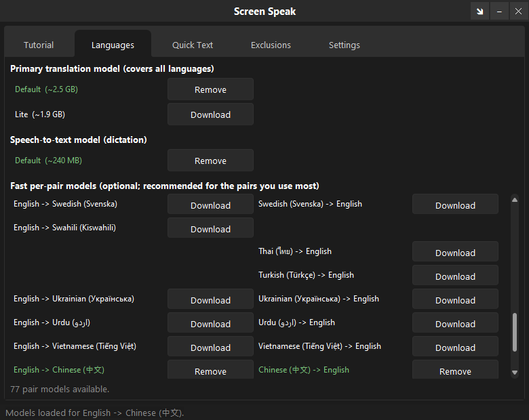The height and width of the screenshot is (420, 529).
Task: Click '77 pair models available.' text
Action: [60, 389]
